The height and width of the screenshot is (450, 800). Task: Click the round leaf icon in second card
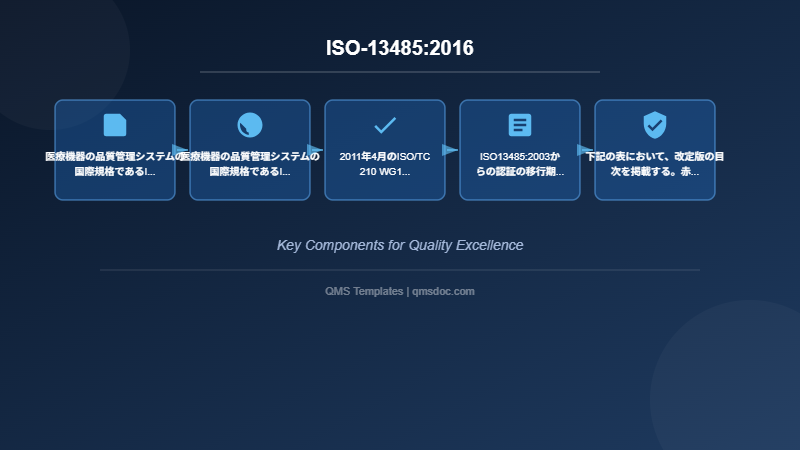[x=250, y=125]
